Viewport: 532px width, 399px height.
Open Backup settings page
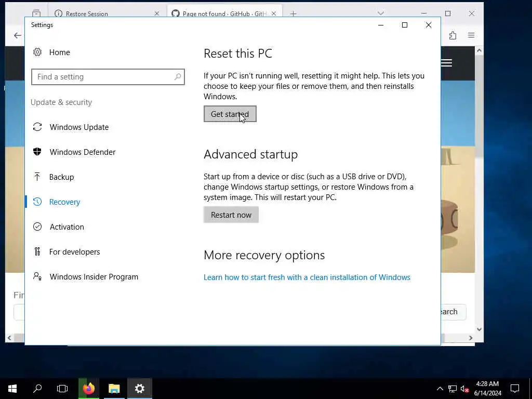(61, 177)
